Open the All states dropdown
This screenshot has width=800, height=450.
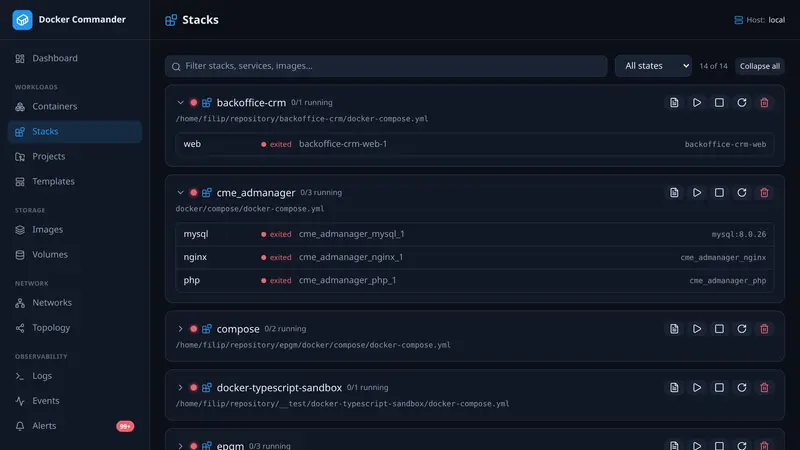click(x=653, y=66)
